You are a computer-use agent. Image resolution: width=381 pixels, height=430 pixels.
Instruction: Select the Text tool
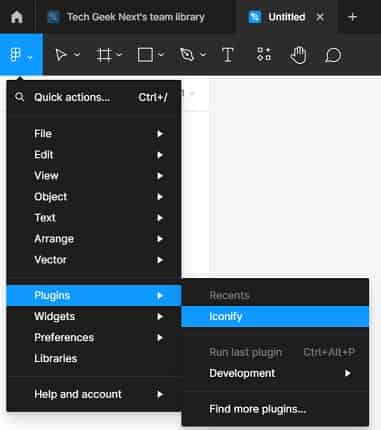point(228,55)
